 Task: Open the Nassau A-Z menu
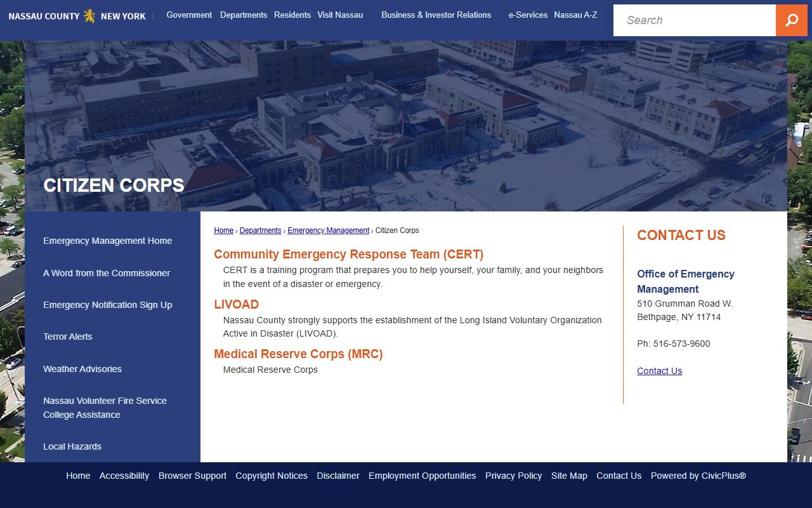coord(575,15)
